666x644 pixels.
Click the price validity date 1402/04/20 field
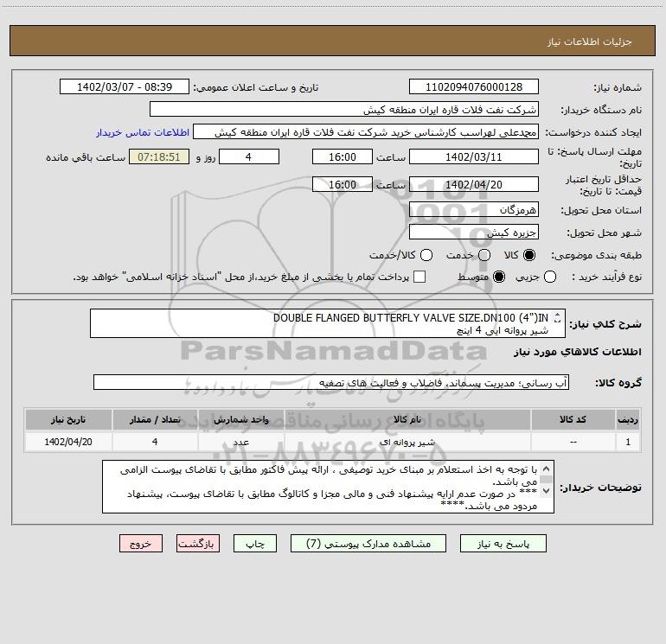click(474, 184)
